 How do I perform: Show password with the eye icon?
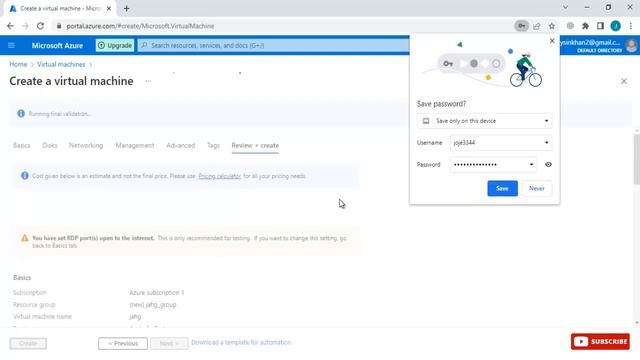(548, 164)
